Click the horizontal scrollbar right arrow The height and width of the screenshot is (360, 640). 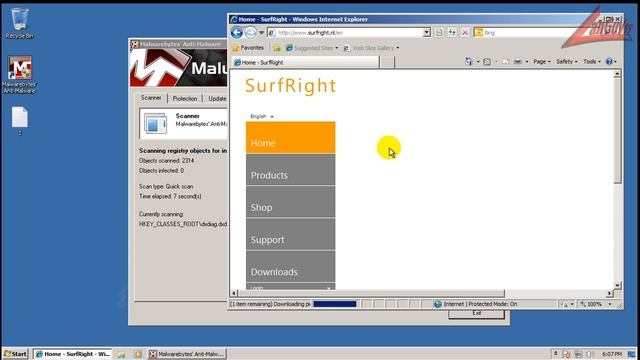click(x=609, y=293)
